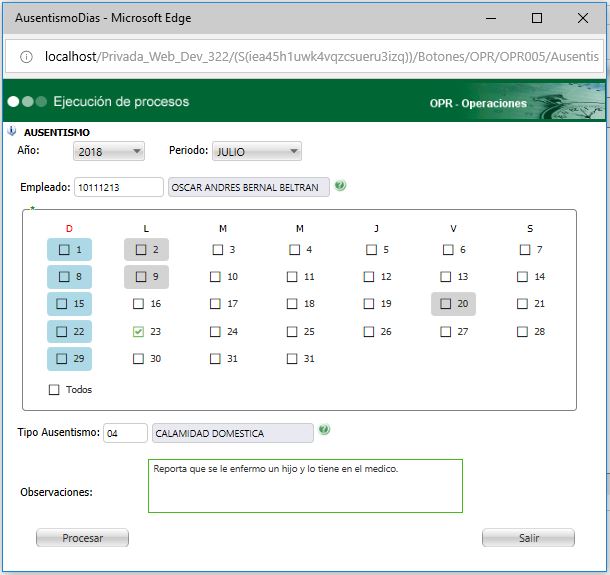
Task: Tick day 19 checkbox
Action: (x=369, y=304)
